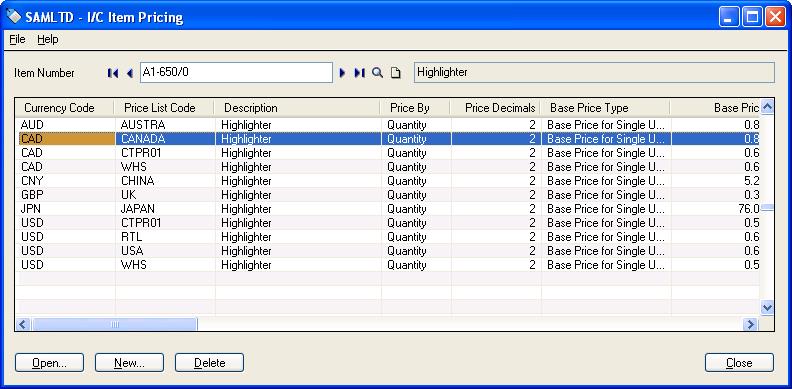This screenshot has height=389, width=792.
Task: Click the Open... button
Action: coord(50,363)
